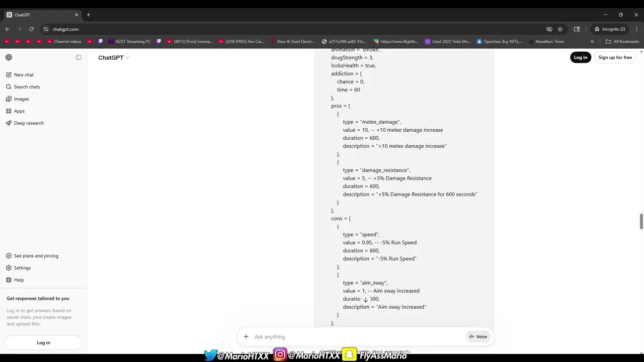Click the browser forward arrow
Image resolution: width=644 pixels, height=362 pixels.
click(19, 29)
